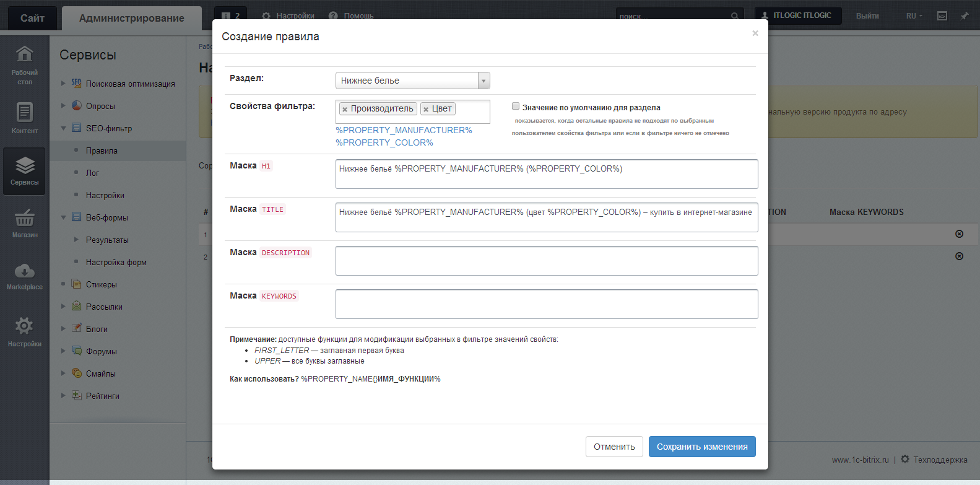Open the ITLOGIC ITLOGIC user profile
Viewport: 980px width, 485px height.
pos(798,15)
